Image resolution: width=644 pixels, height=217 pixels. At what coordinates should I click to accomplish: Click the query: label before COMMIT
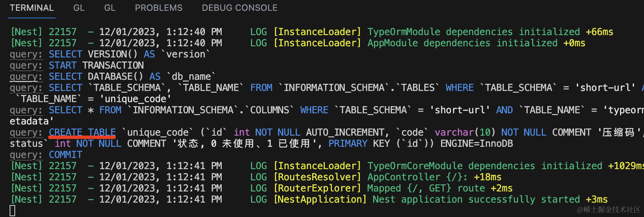pos(26,155)
